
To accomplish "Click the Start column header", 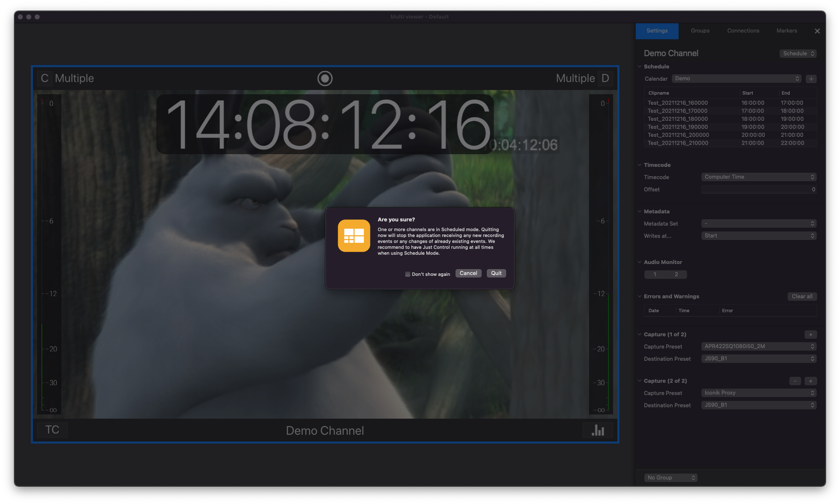I will [x=759, y=93].
